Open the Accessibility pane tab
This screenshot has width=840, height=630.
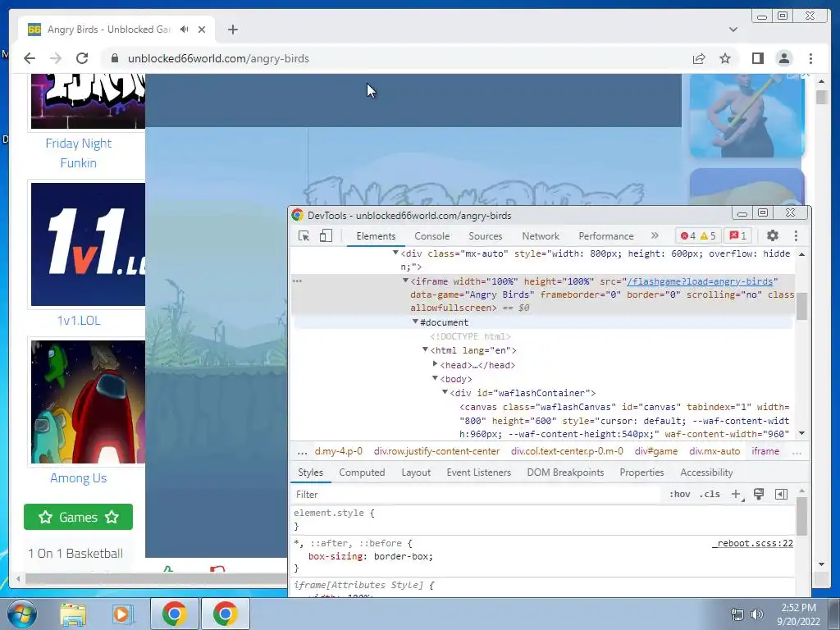click(706, 472)
